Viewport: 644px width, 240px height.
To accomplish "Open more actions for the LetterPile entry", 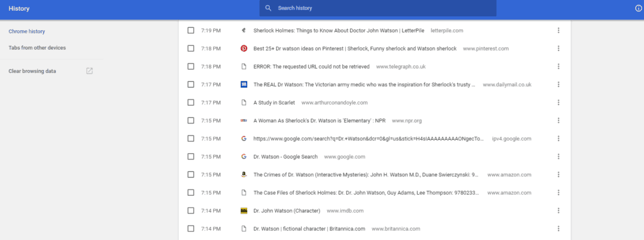I will pos(558,30).
